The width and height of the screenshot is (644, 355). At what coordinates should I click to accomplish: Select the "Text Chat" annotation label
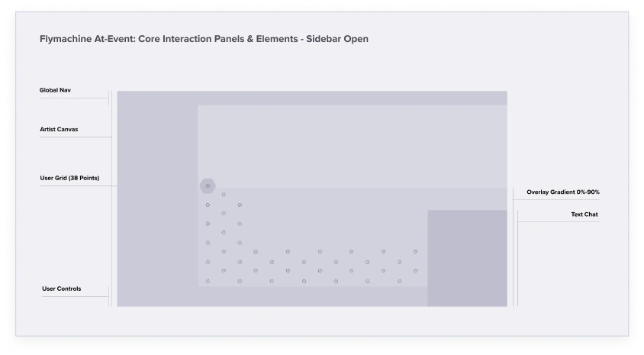[x=584, y=215]
